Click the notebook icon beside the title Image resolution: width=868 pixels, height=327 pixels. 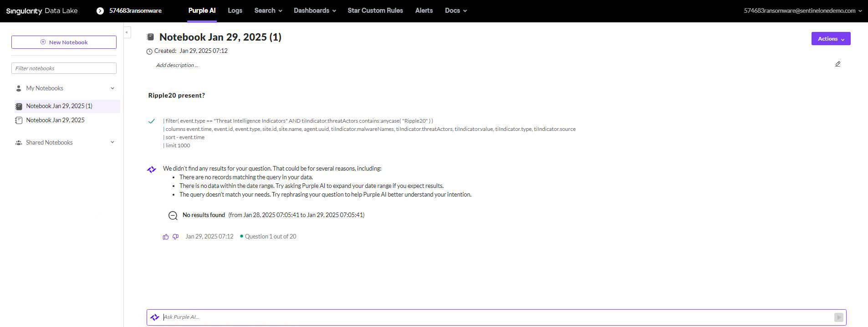tap(150, 37)
